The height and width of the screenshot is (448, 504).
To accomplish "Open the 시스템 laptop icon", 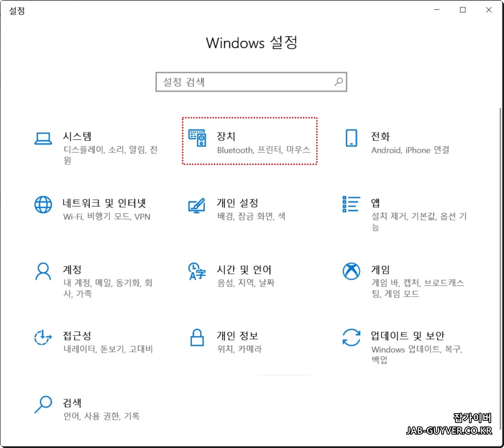I will tap(43, 139).
